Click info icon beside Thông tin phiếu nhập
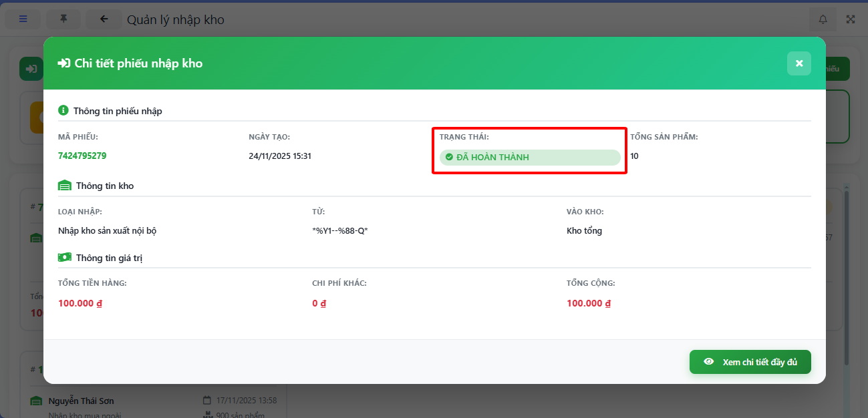Viewport: 868px width, 418px height. point(63,110)
